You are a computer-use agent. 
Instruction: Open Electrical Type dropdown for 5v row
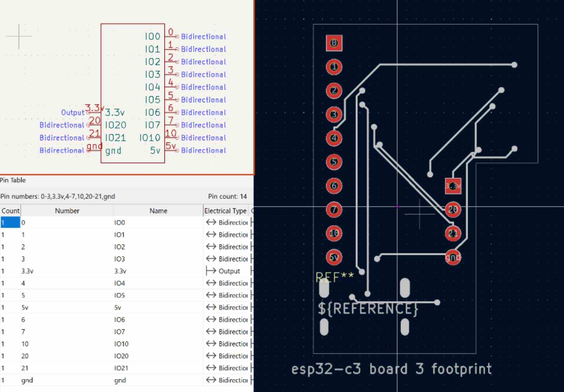227,308
